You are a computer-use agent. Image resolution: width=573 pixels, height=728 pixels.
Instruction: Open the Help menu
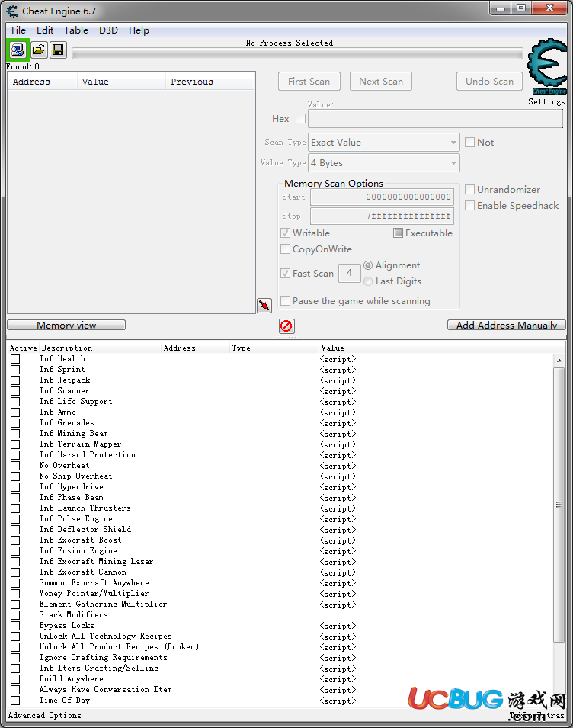(139, 30)
